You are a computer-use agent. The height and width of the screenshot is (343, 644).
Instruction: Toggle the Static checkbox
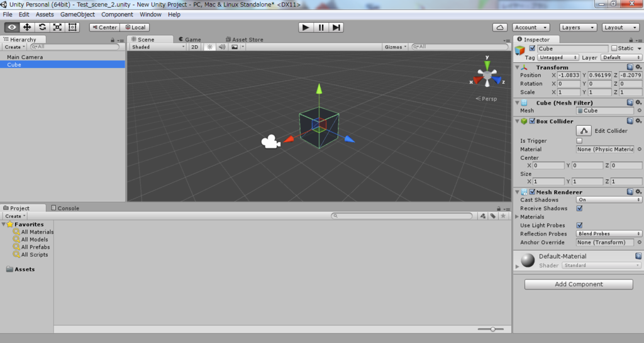click(x=614, y=48)
